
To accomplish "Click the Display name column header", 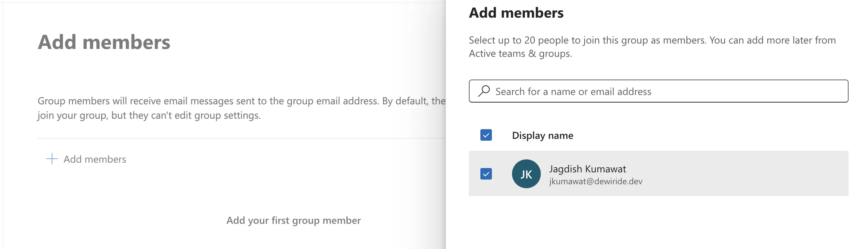I will click(x=543, y=135).
